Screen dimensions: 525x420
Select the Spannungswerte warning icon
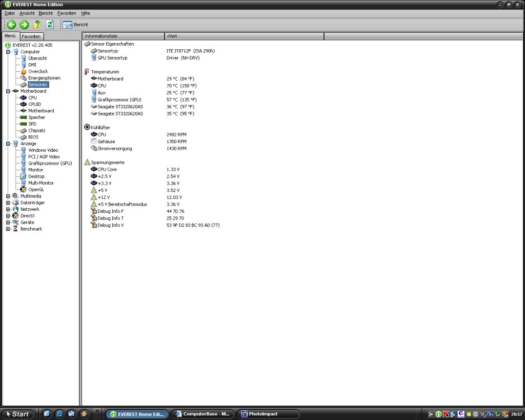pos(87,163)
